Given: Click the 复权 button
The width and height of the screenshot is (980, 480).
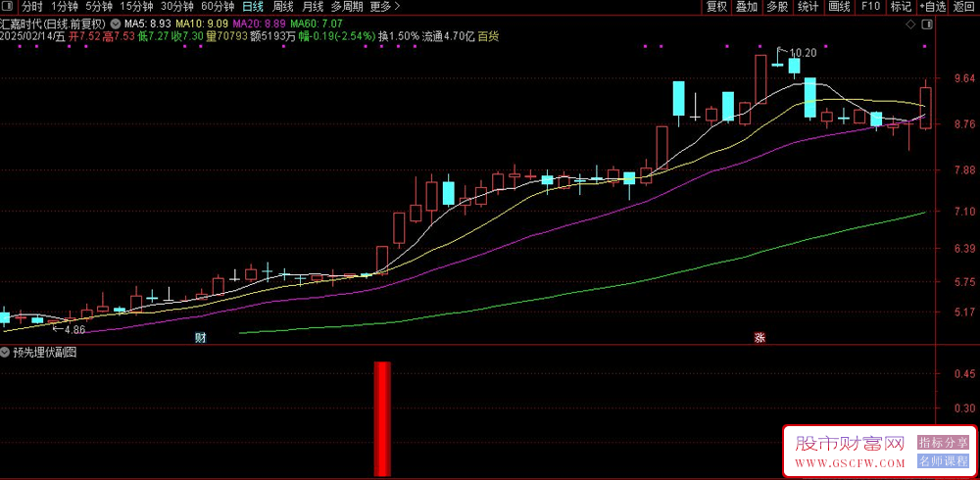Looking at the screenshot, I should pyautogui.click(x=716, y=7).
